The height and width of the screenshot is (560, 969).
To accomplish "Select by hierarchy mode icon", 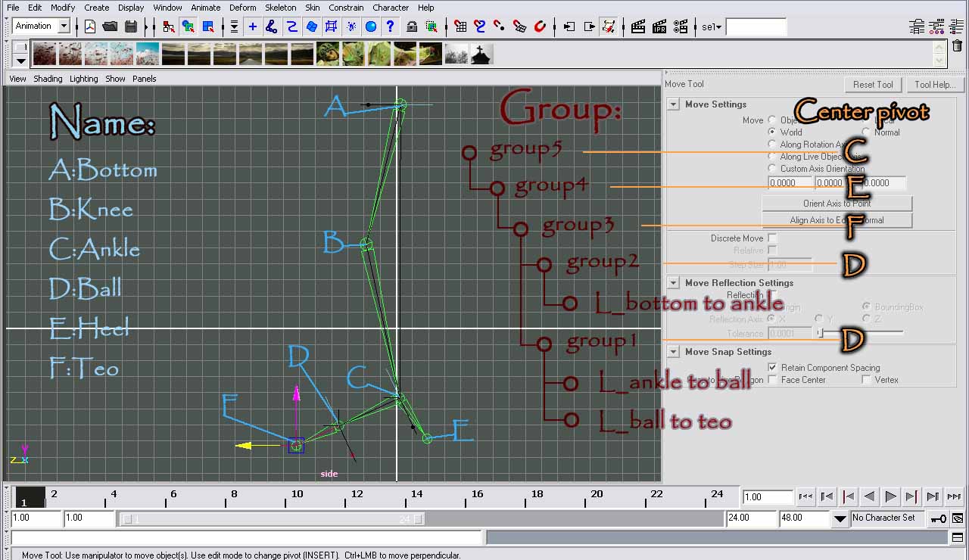I will 169,26.
